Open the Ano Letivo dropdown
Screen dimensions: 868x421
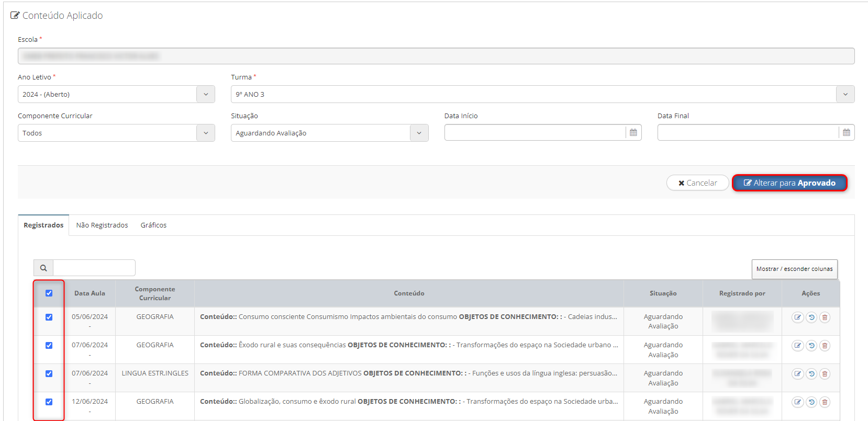(116, 94)
